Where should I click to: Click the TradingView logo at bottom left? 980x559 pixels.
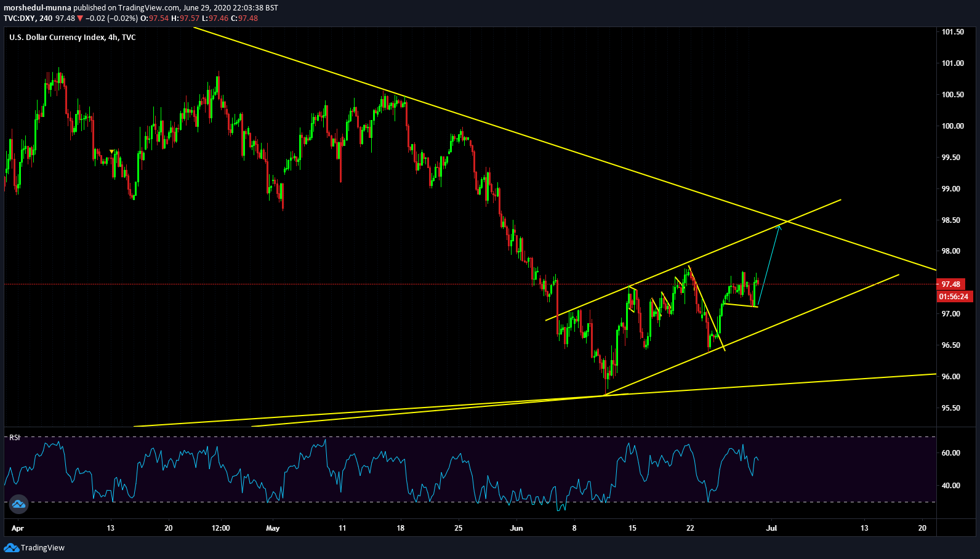[34, 547]
